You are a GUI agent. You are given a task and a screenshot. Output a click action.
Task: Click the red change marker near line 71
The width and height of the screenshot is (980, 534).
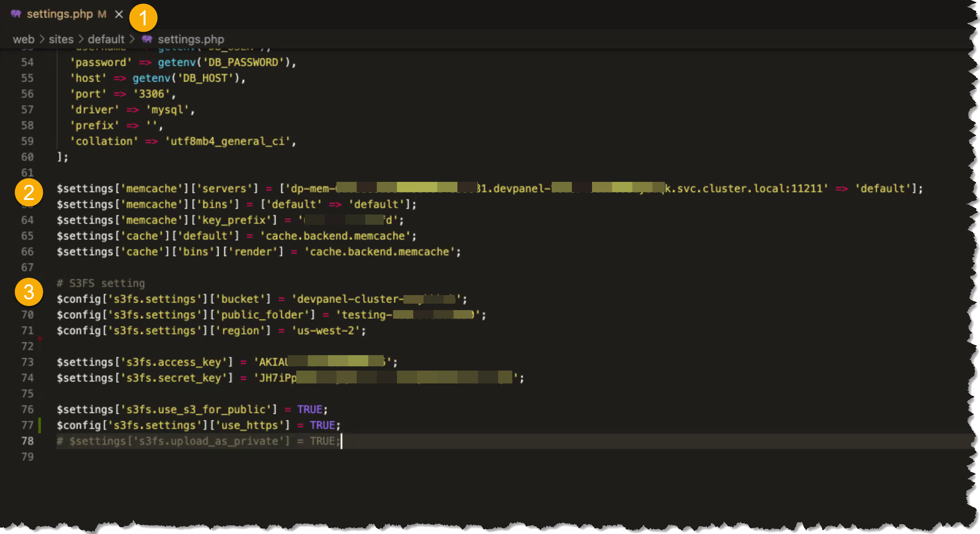point(40,338)
